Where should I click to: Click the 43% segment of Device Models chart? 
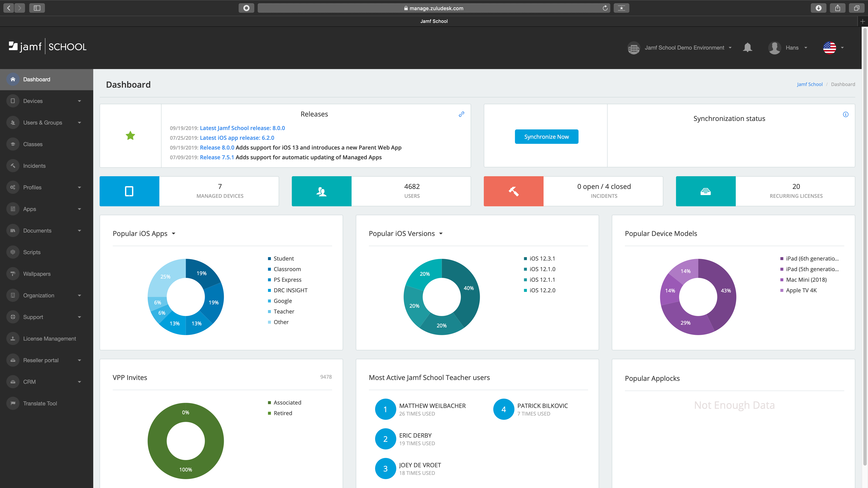tap(726, 291)
